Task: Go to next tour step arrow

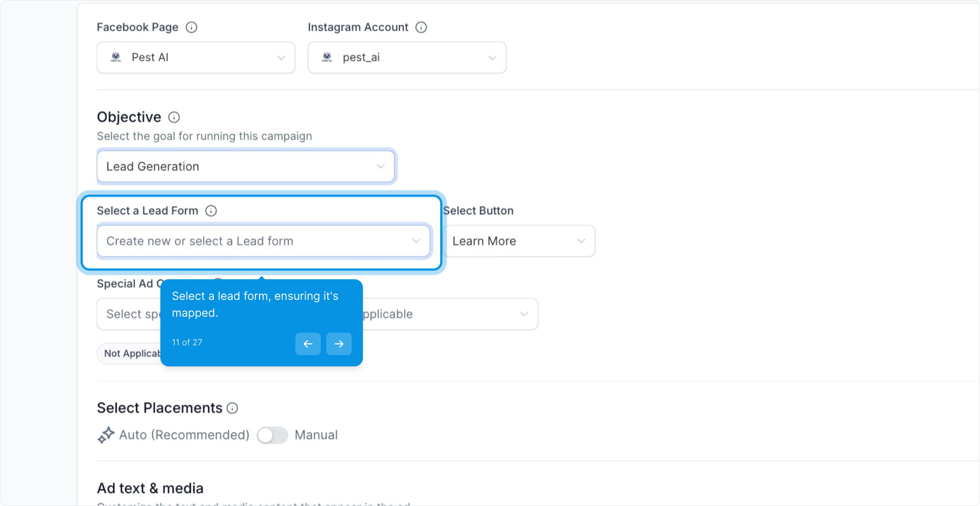Action: [339, 344]
